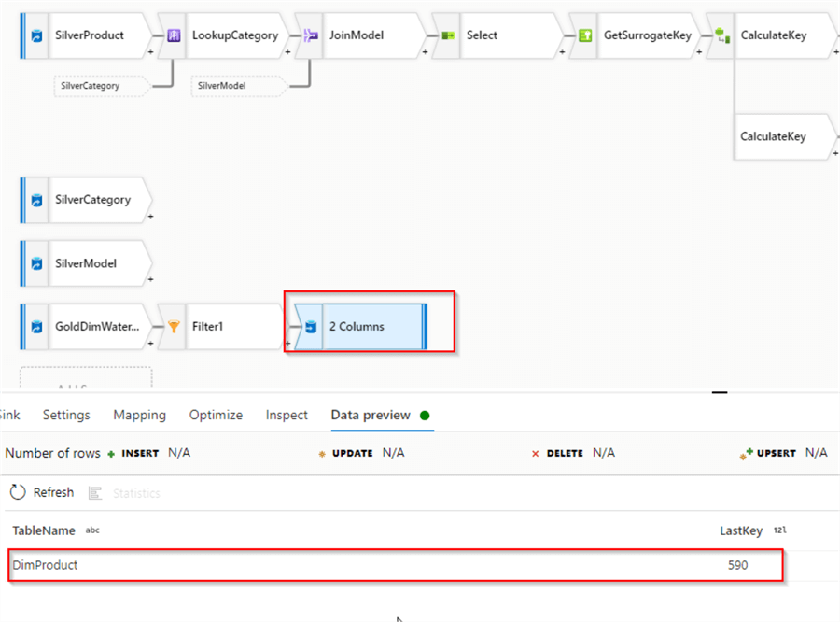Screen dimensions: 840x622
Task: Click the 590 value cell
Action: [x=737, y=565]
